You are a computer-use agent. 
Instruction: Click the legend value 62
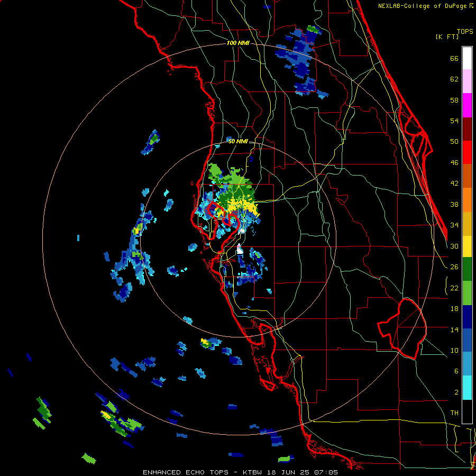click(x=454, y=79)
